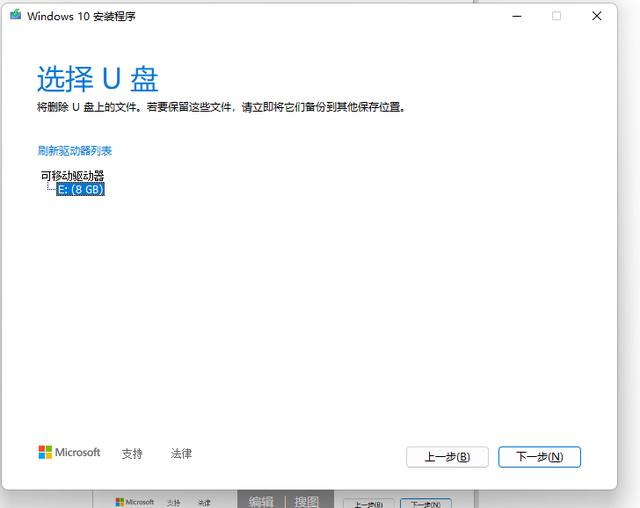
Task: Click 搜图 in the background overlay
Action: click(x=307, y=501)
